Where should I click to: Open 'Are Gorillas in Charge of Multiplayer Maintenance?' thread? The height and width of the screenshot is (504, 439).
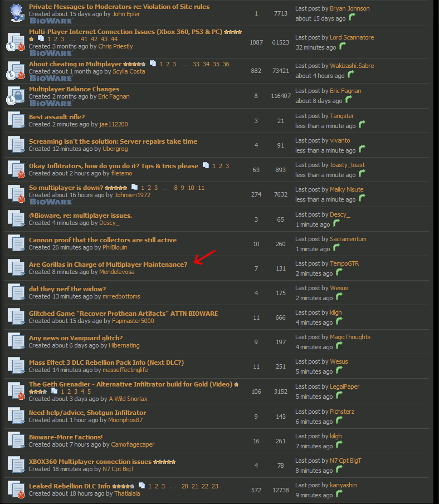coord(108,265)
